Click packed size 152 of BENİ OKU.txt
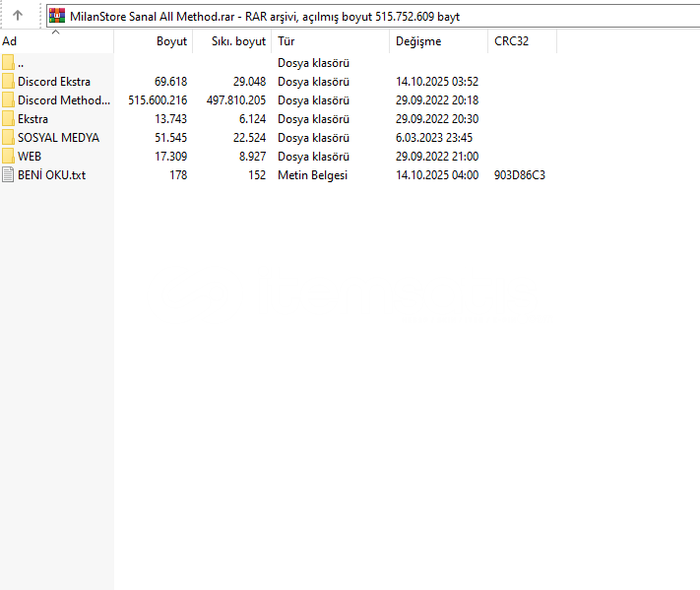Screen dimensions: 700x590 tap(257, 175)
